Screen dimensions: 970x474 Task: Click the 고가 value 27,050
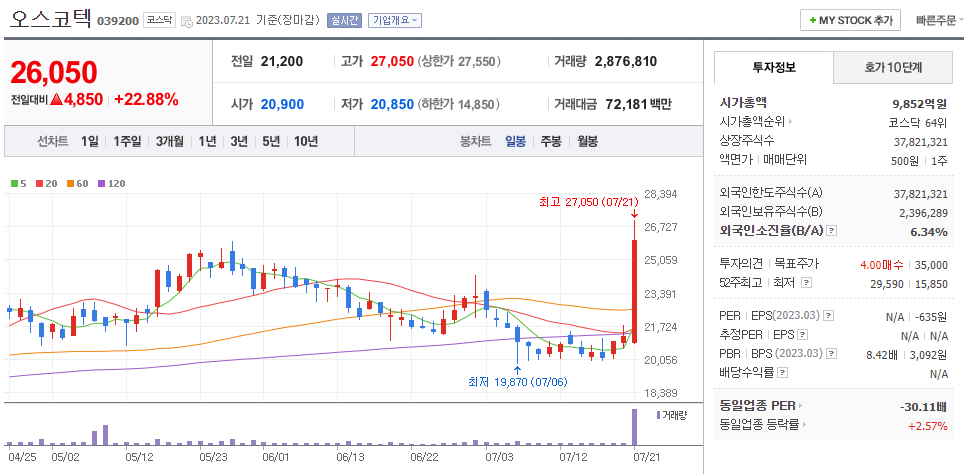click(392, 61)
